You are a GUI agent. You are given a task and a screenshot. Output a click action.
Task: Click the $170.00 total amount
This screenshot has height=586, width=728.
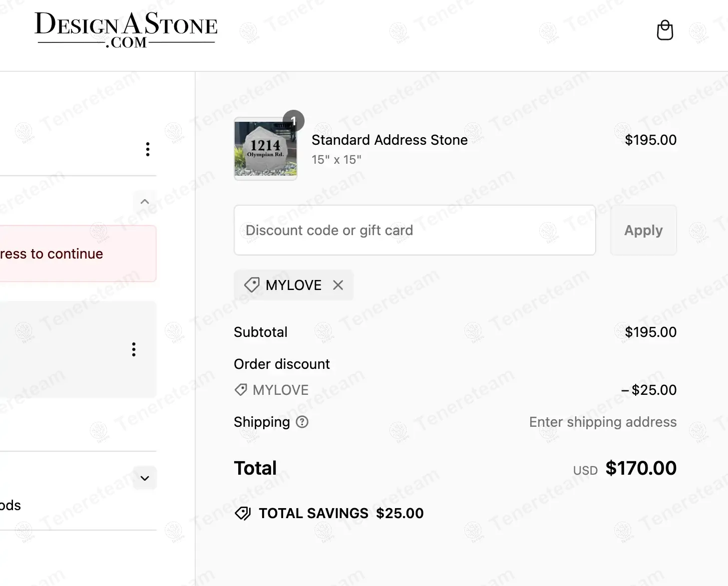tap(641, 468)
